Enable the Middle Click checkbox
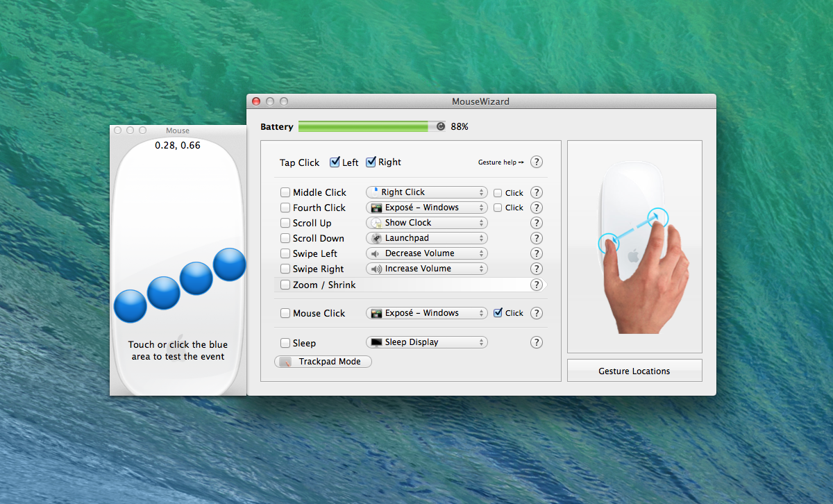Image resolution: width=833 pixels, height=504 pixels. click(x=285, y=193)
